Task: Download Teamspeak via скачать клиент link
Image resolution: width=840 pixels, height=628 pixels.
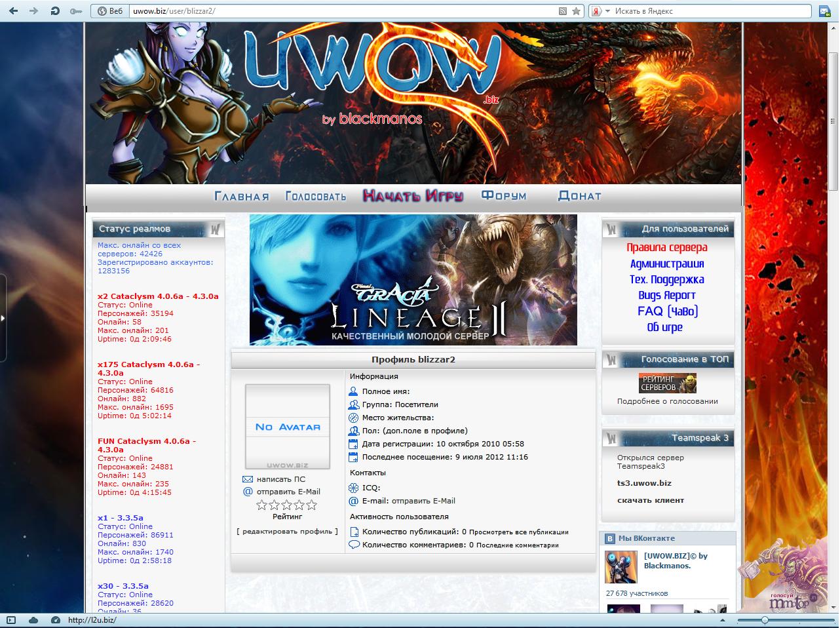Action: pyautogui.click(x=650, y=500)
